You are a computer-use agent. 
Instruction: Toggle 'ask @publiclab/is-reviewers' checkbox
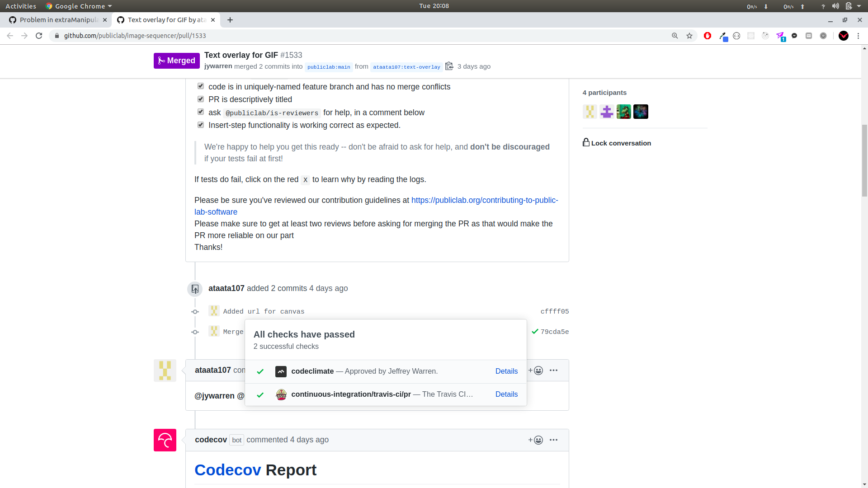201,112
